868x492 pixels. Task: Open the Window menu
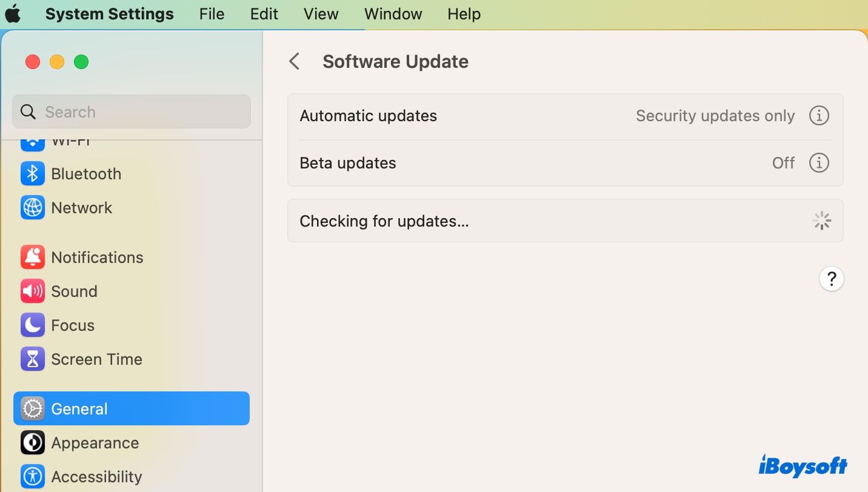[393, 14]
